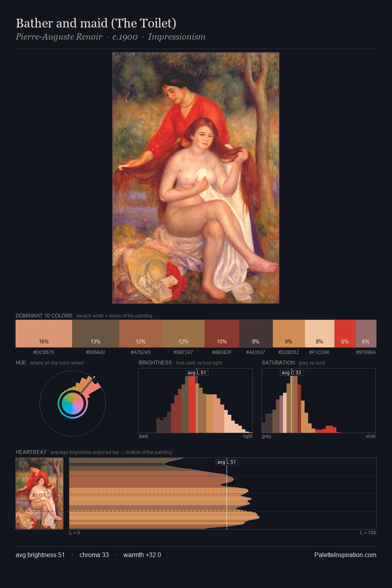Click the L = 100 axis label
The width and height of the screenshot is (392, 588).
(368, 532)
